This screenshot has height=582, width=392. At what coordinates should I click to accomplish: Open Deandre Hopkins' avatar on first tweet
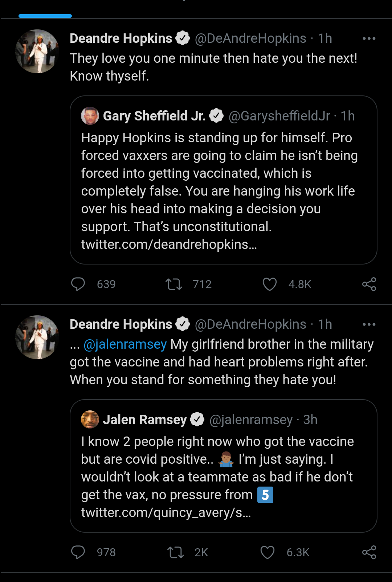tap(37, 51)
